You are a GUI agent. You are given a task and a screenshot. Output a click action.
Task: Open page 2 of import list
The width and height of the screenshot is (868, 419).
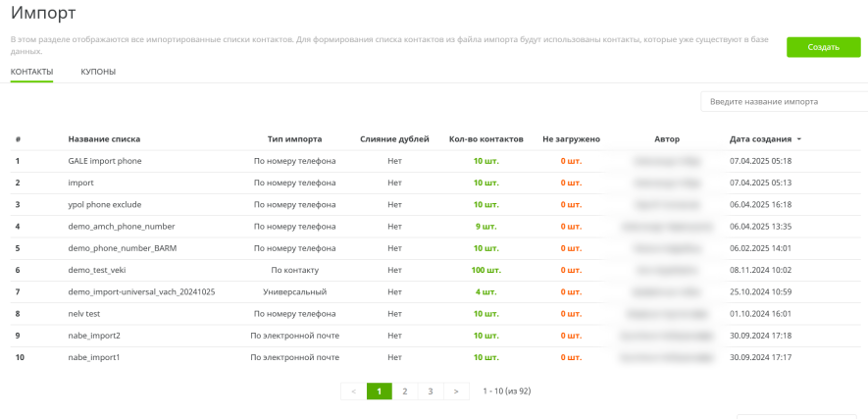(x=404, y=391)
